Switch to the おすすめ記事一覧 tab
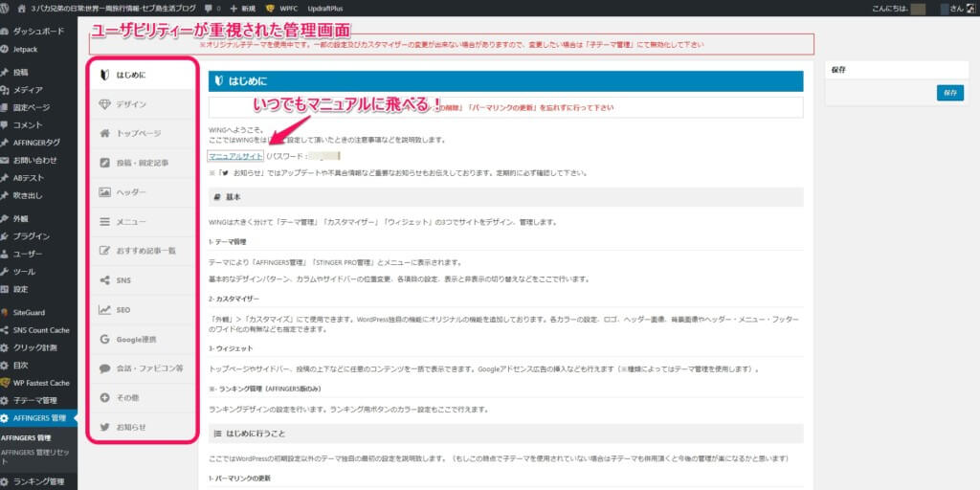This screenshot has width=980, height=490. (x=142, y=251)
